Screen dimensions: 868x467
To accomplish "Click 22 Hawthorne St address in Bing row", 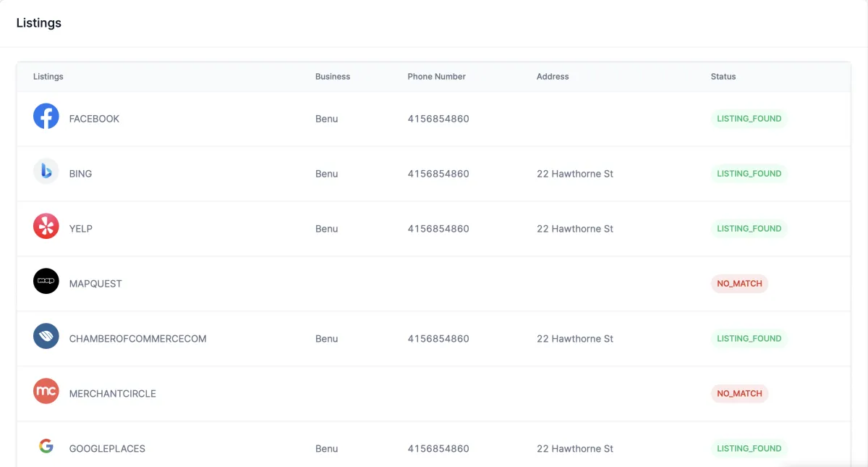I will 575,174.
